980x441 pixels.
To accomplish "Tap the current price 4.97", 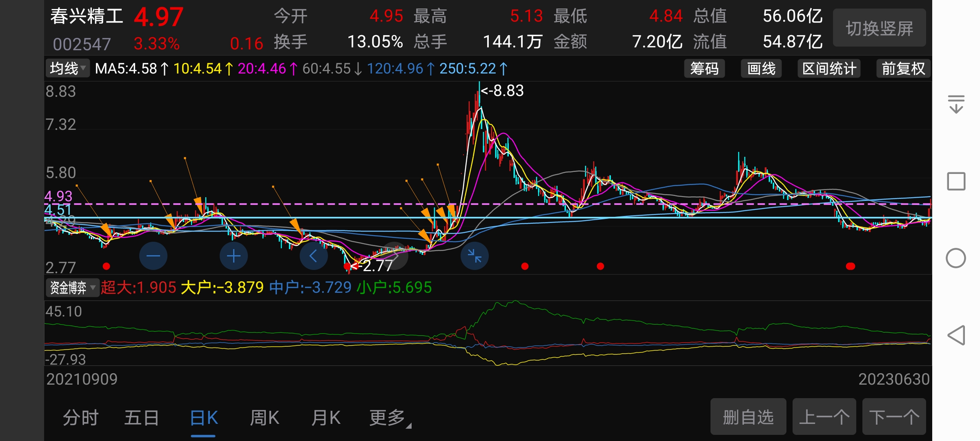I will tap(158, 17).
